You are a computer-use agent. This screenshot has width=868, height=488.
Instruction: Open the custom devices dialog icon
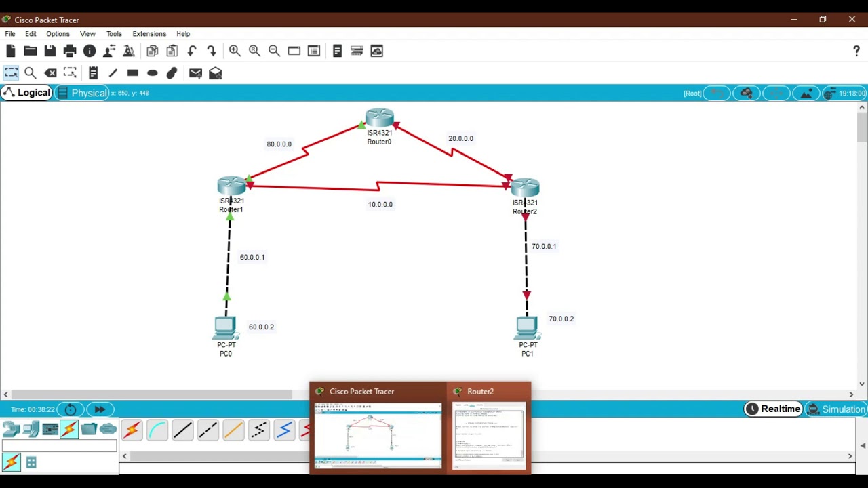click(313, 51)
